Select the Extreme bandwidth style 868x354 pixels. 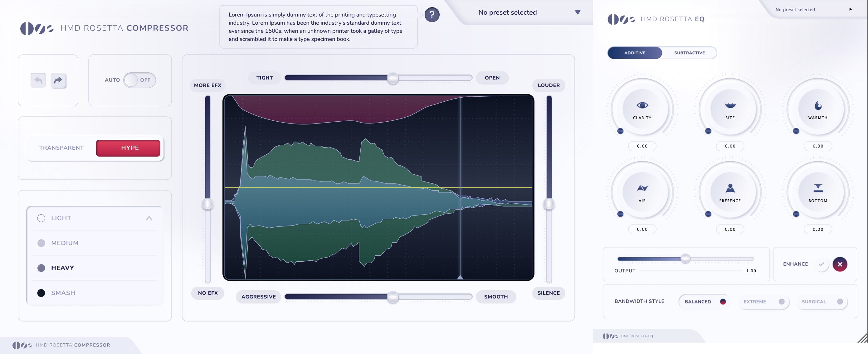pos(763,302)
